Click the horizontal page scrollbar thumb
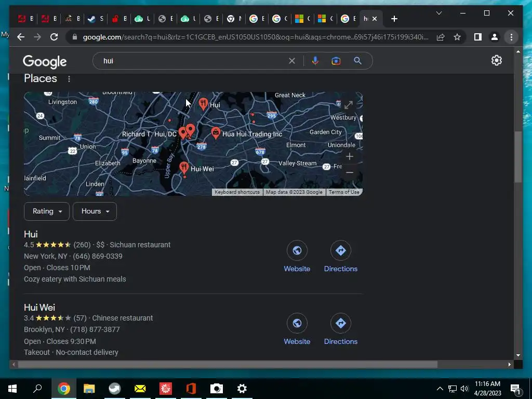This screenshot has height=399, width=532. 228,365
